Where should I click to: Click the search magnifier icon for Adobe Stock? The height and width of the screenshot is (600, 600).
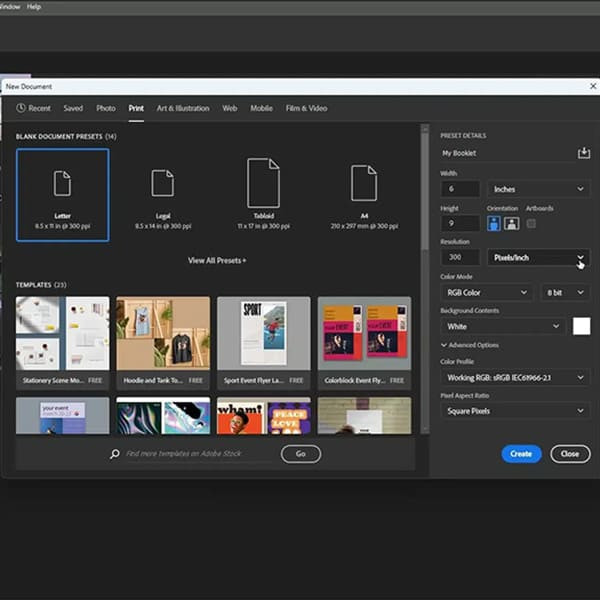(x=116, y=454)
